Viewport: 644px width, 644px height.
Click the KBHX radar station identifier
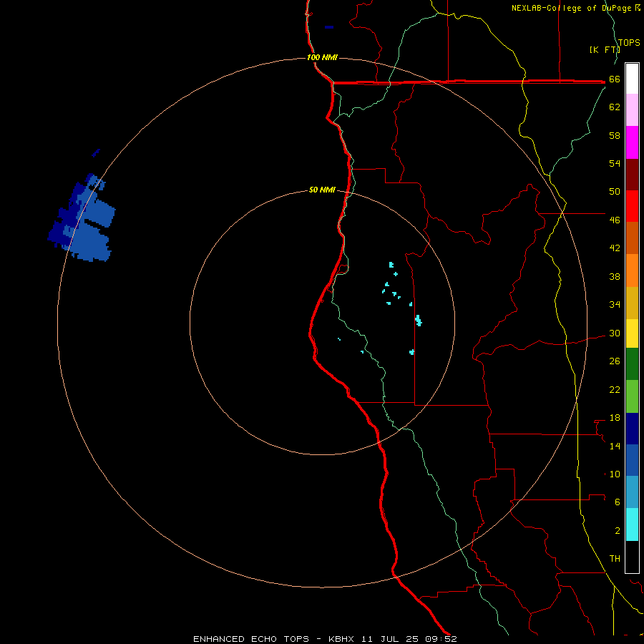click(x=341, y=639)
